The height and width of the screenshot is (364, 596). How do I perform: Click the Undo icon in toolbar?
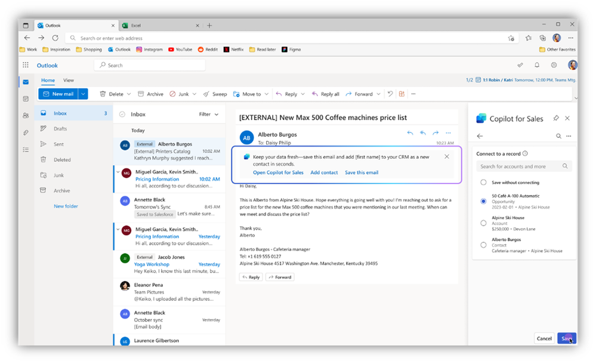click(390, 94)
